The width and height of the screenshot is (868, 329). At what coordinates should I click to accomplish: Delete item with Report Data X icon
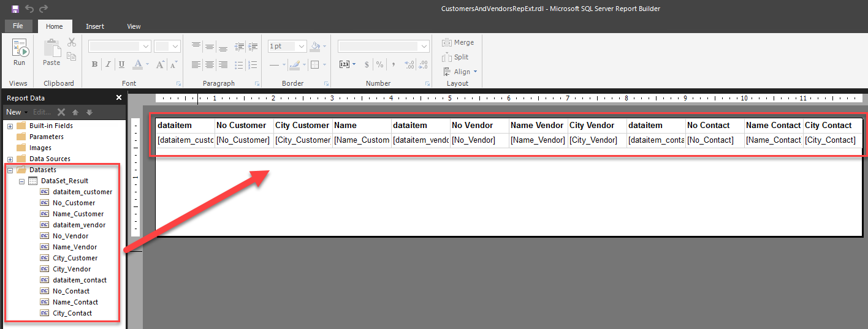tap(61, 112)
